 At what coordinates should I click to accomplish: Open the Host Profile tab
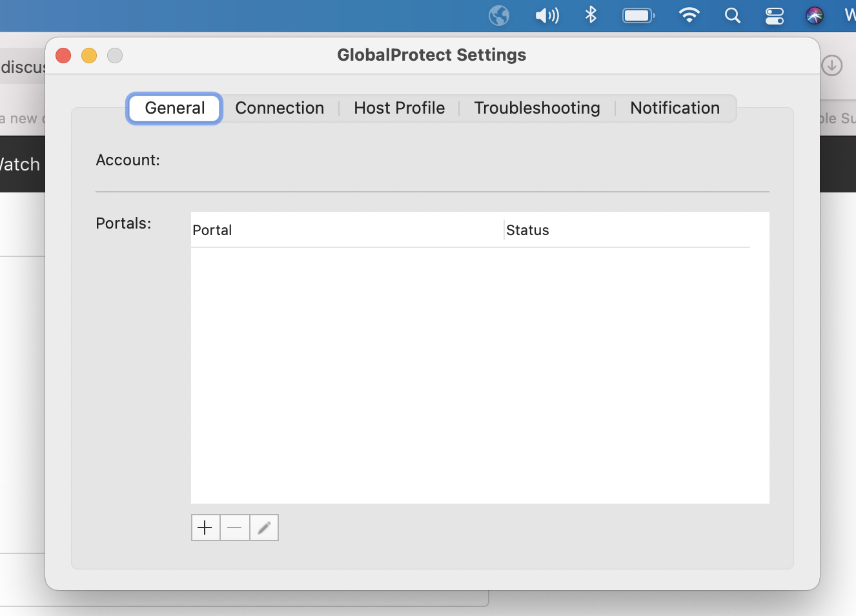pos(399,108)
